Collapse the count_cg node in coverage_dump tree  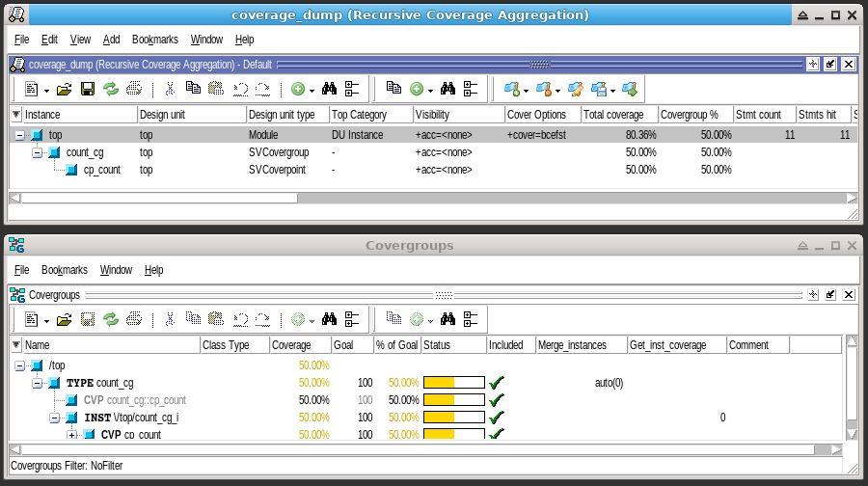pos(37,152)
